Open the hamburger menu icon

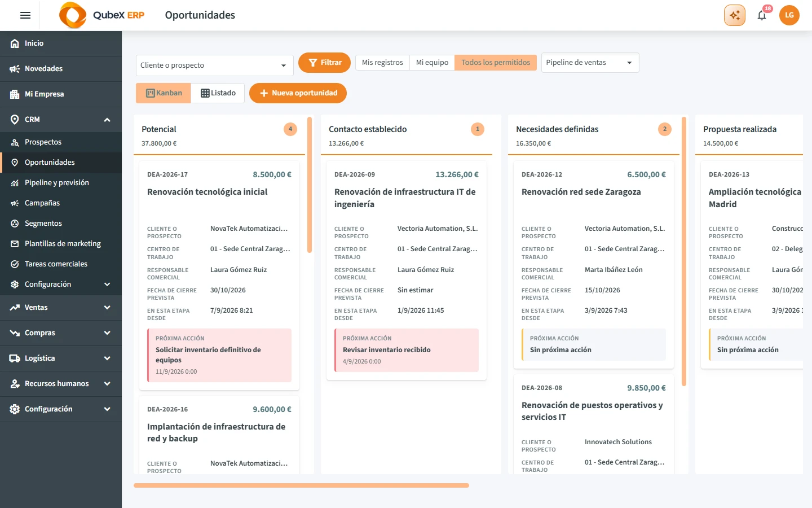point(25,15)
